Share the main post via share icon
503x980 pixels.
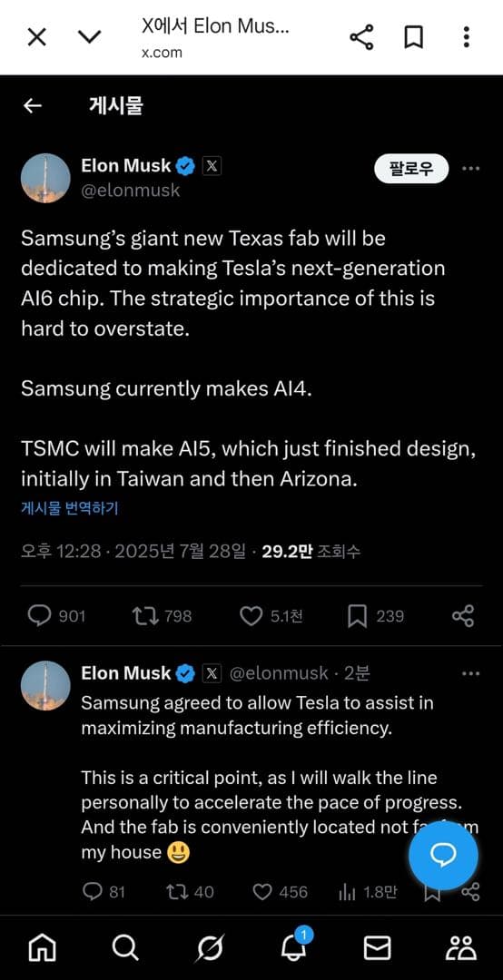463,616
